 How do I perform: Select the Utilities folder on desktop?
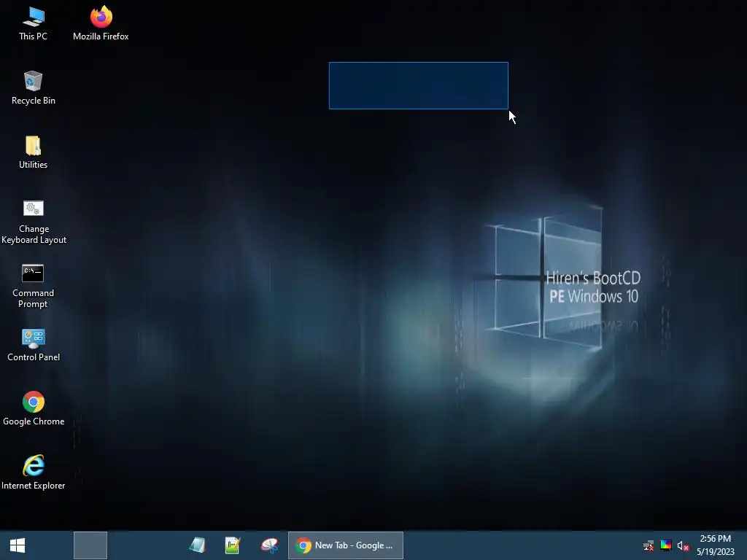tap(33, 152)
